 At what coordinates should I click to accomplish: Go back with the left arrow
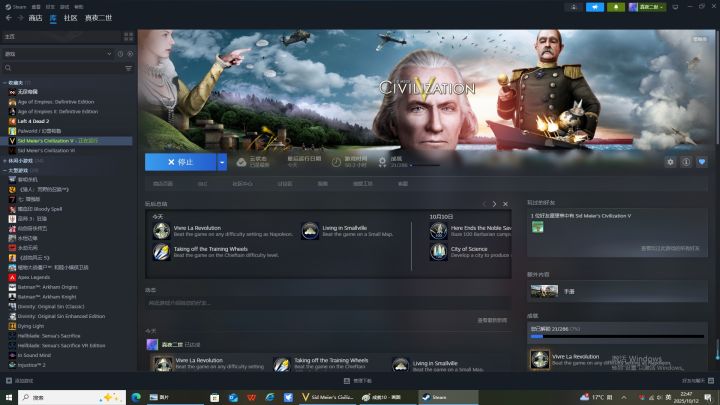[9, 18]
